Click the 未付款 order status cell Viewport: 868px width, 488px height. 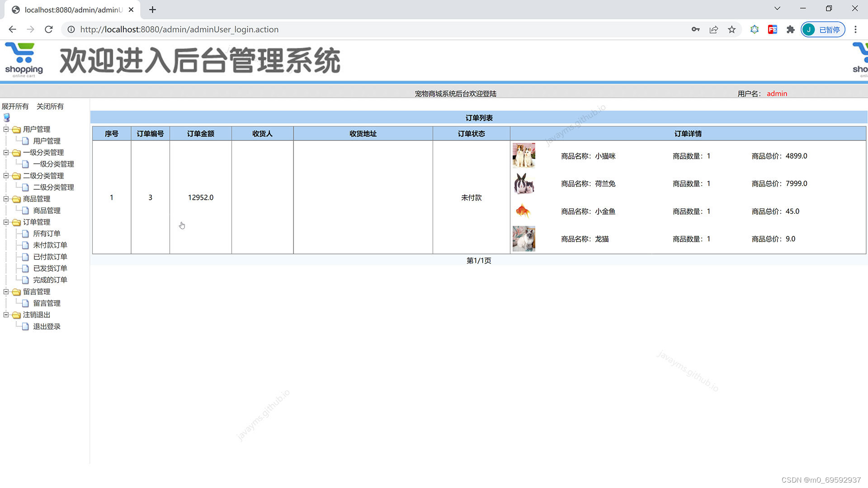[x=472, y=197]
